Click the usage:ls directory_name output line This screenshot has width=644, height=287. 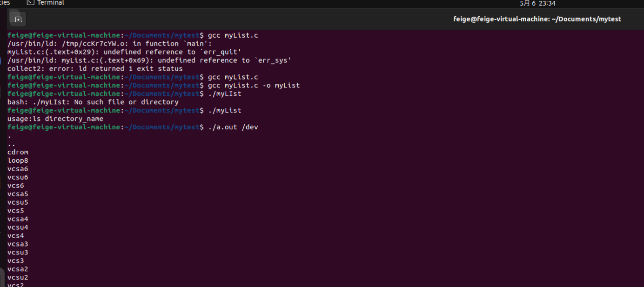click(x=55, y=119)
